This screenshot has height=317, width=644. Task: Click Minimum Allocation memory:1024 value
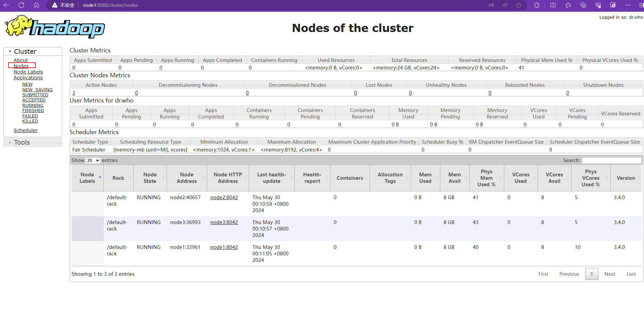pos(224,150)
